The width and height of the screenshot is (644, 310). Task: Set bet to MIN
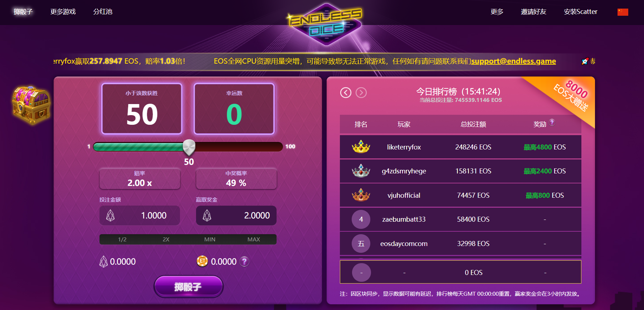tap(210, 239)
